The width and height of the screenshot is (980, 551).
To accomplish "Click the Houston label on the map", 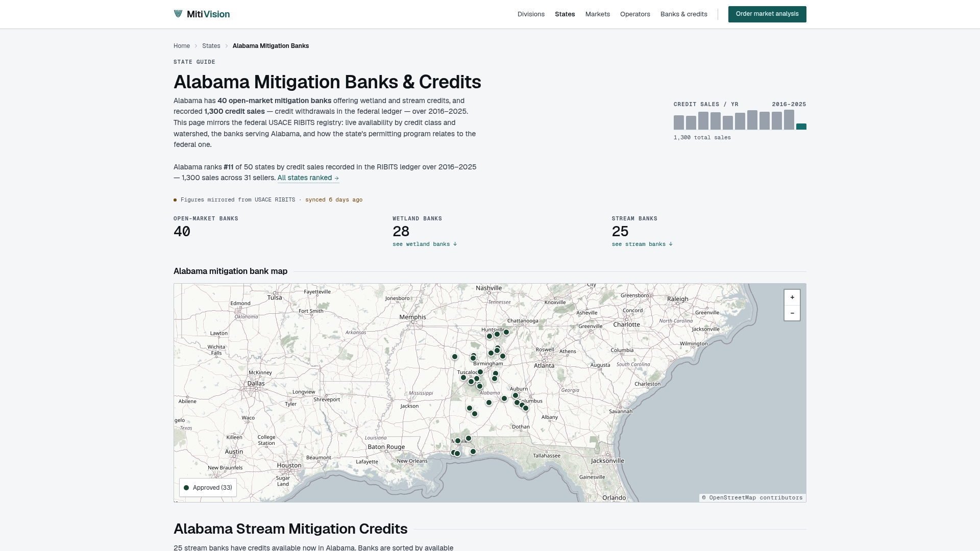I will pos(289,465).
